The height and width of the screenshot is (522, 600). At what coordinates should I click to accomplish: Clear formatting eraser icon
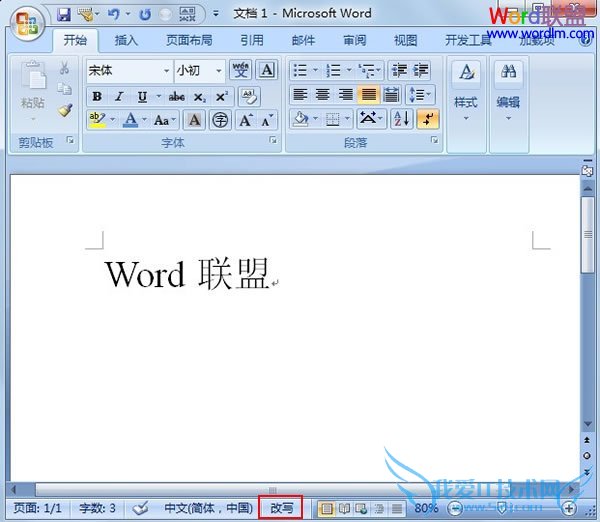249,96
